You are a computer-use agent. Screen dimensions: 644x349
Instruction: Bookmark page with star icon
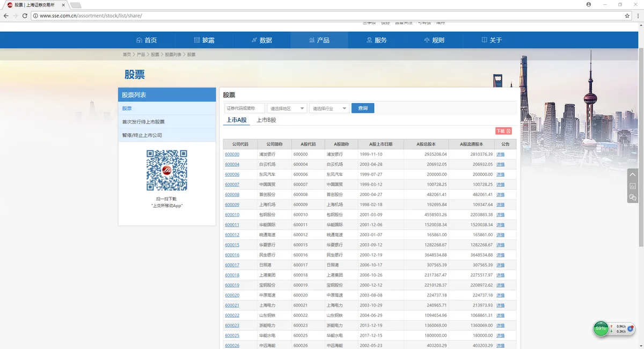pos(627,16)
